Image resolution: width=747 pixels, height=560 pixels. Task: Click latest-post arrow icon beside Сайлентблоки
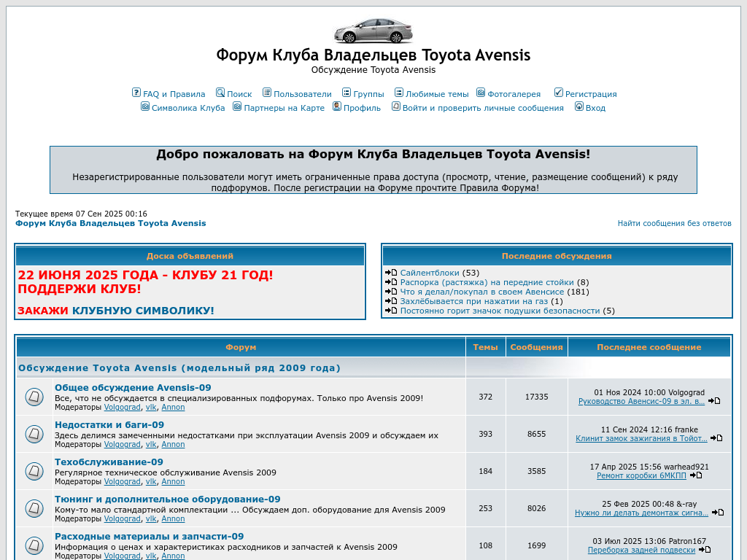(x=391, y=273)
